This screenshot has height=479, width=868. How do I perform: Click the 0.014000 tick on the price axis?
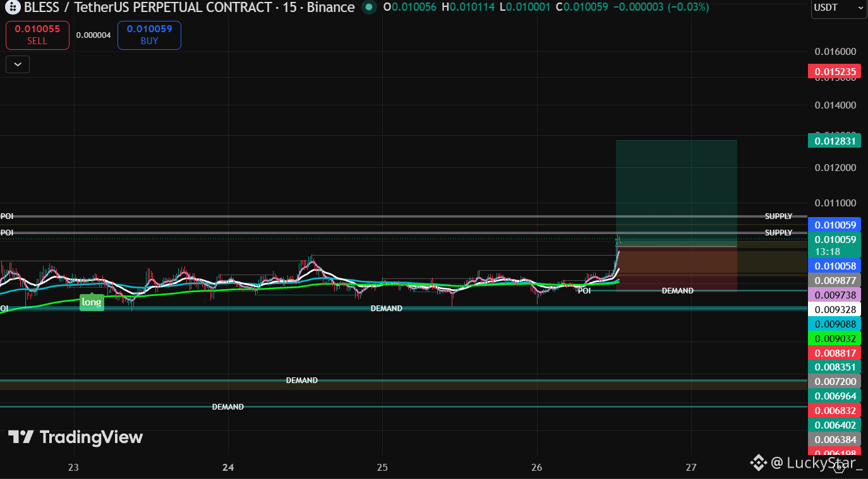click(x=835, y=105)
